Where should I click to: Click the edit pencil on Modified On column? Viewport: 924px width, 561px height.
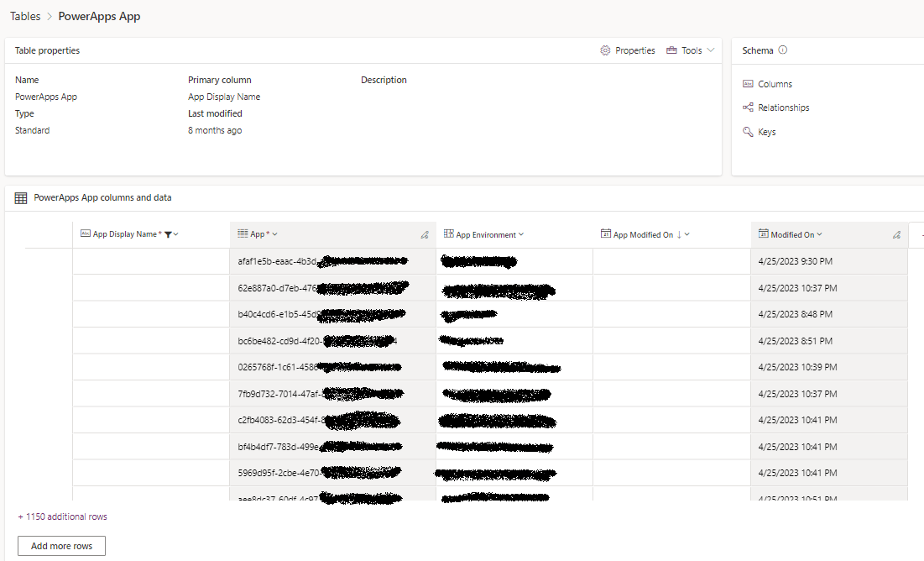coord(896,234)
